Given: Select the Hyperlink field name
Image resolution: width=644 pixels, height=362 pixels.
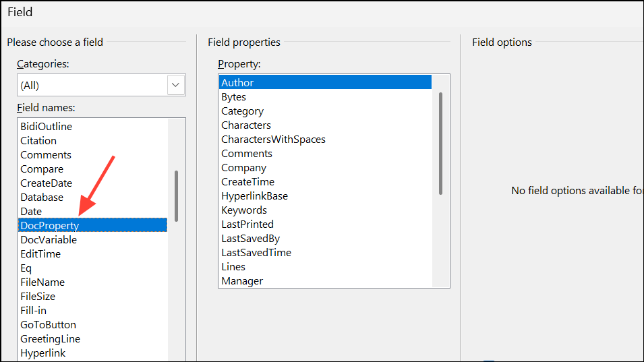Looking at the screenshot, I should (42, 353).
